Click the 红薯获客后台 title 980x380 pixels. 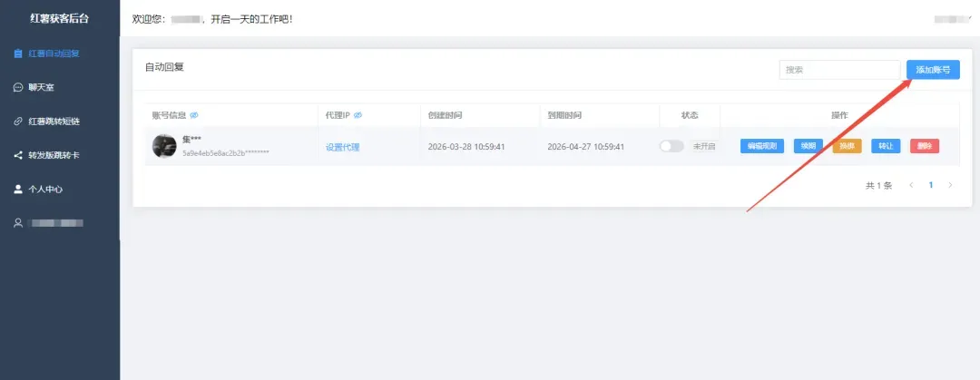(59, 18)
